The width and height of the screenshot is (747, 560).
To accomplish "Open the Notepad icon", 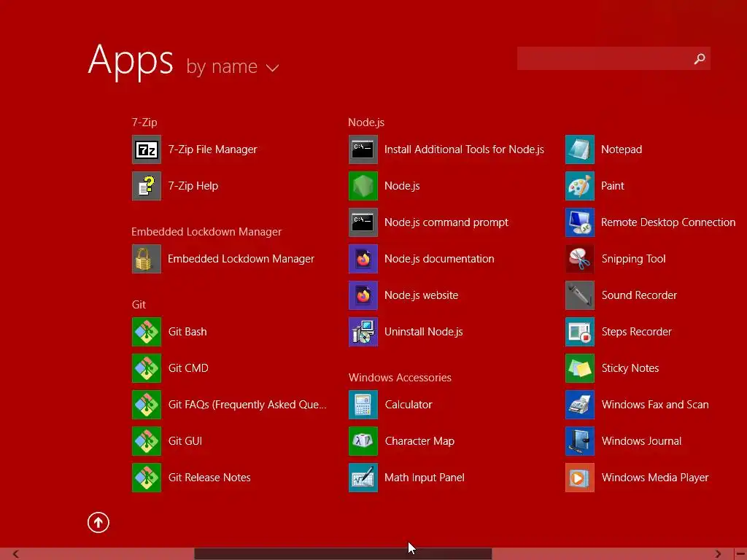I will point(580,149).
